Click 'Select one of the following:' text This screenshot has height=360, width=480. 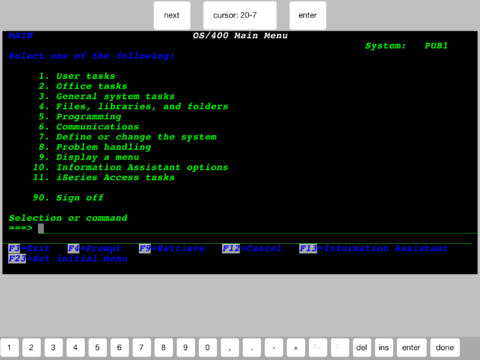[x=92, y=56]
